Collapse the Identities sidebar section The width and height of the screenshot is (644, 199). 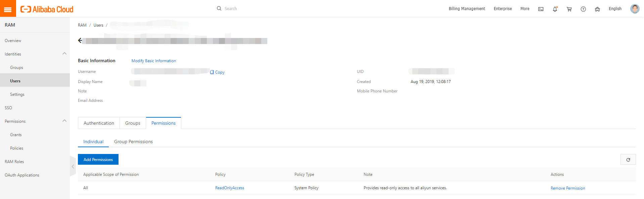click(64, 54)
